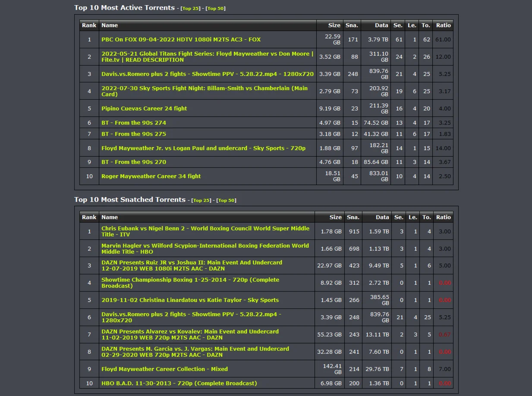The image size is (532, 396).
Task: Open Marvin Hagler vs Wilford Scypion torrent
Action: point(205,248)
